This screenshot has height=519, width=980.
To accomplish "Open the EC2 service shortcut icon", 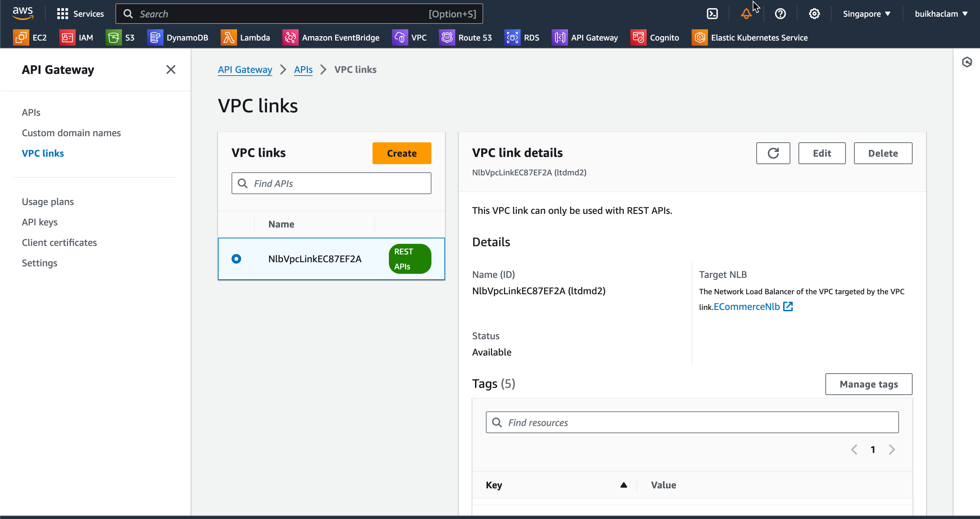I will point(21,37).
